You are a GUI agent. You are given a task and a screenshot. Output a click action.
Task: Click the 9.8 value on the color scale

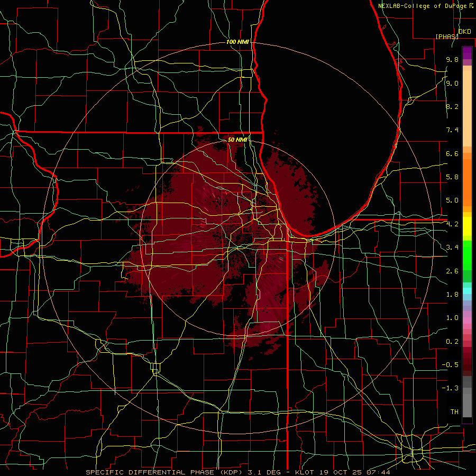click(452, 59)
